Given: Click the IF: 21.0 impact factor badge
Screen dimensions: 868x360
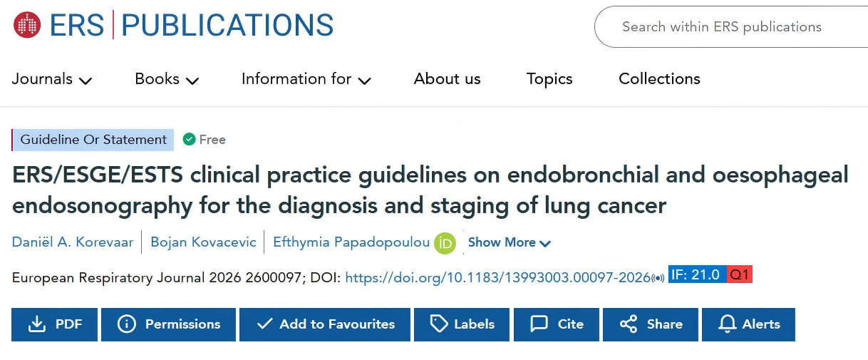Looking at the screenshot, I should coord(697,275).
